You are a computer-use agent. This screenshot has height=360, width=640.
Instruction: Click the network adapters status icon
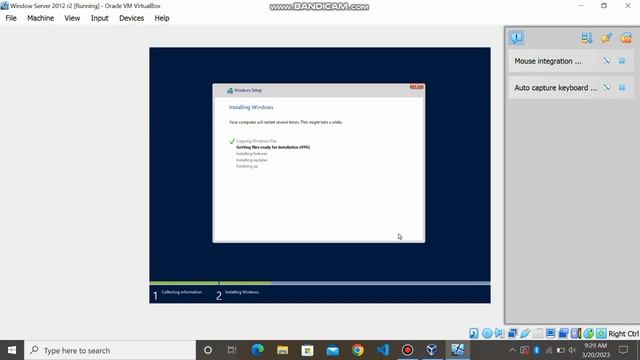[512, 333]
